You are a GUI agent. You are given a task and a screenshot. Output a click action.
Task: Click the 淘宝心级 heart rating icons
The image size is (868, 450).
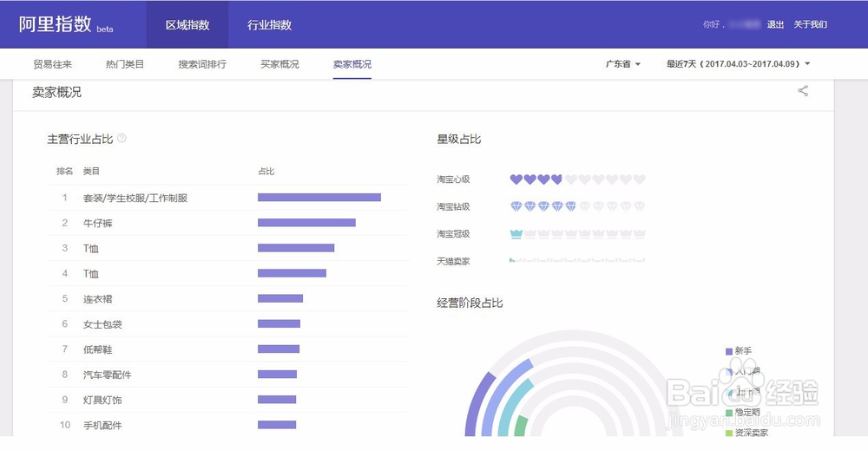coord(577,179)
